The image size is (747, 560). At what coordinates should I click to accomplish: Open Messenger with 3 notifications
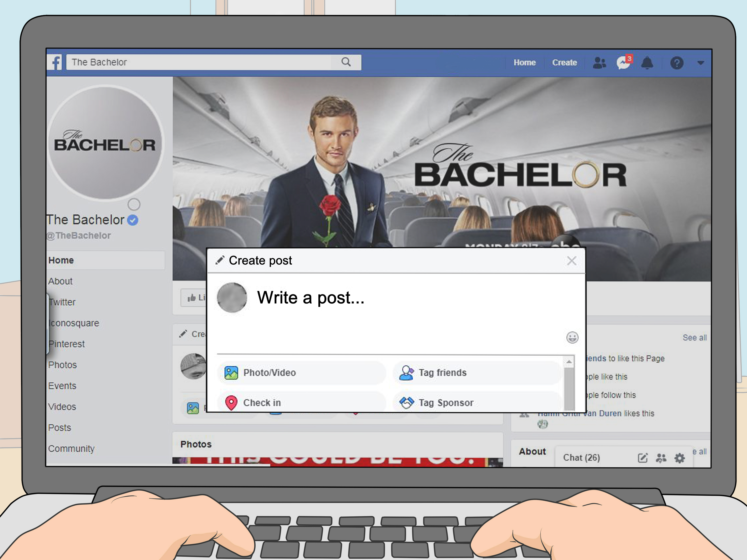tap(624, 63)
